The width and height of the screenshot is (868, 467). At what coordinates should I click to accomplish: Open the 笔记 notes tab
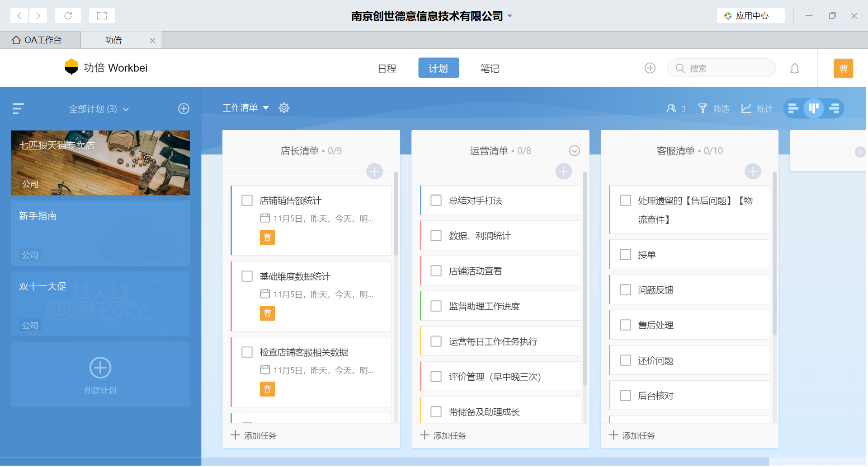pos(490,68)
